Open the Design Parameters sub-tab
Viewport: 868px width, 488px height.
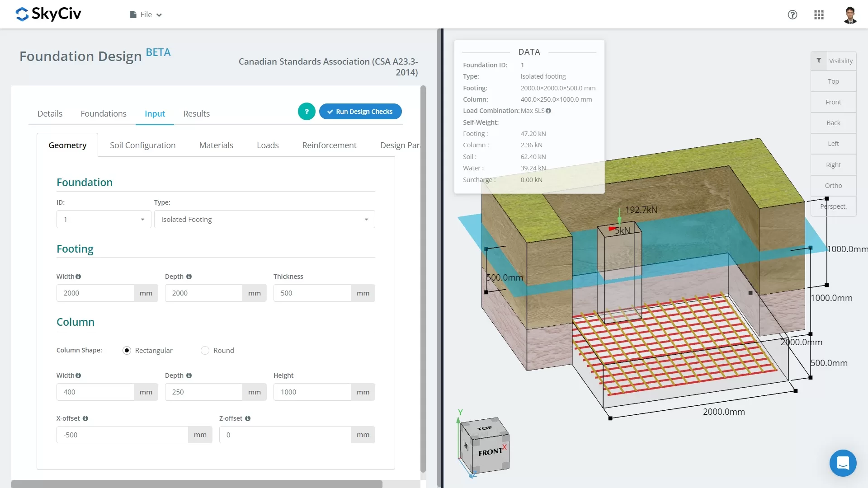coord(400,145)
